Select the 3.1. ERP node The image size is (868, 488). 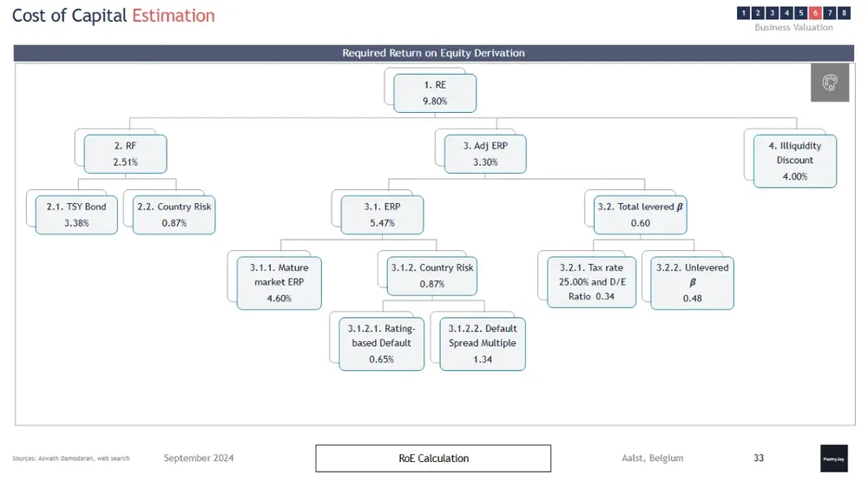(x=382, y=215)
